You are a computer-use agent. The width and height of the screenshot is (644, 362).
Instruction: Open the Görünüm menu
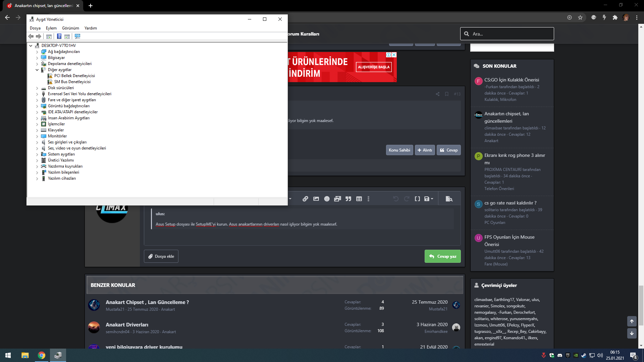(x=70, y=28)
